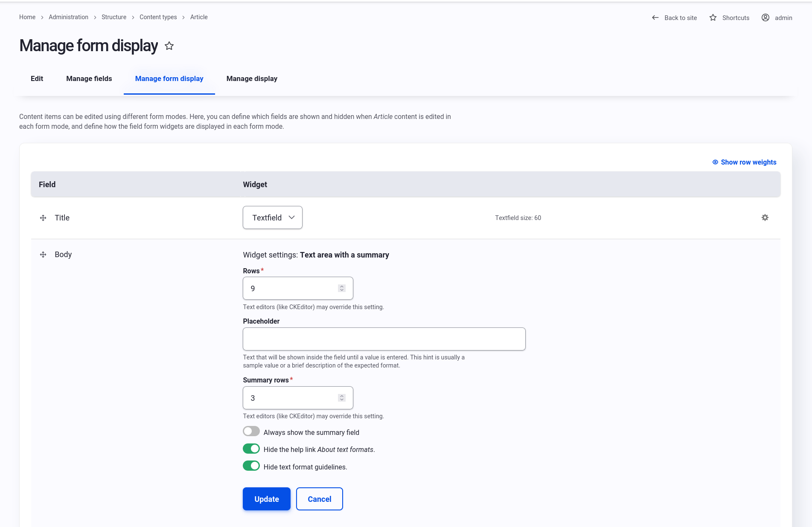Click the Update button

pyautogui.click(x=267, y=499)
